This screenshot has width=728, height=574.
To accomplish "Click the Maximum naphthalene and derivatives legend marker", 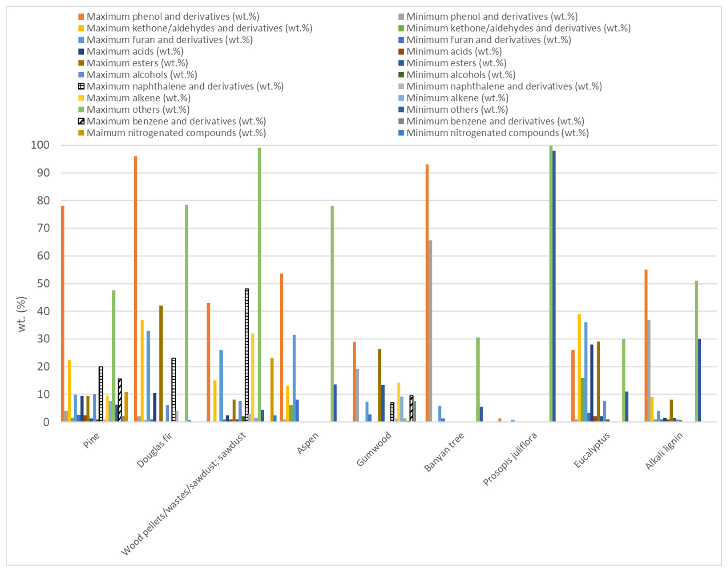I will 81,86.
